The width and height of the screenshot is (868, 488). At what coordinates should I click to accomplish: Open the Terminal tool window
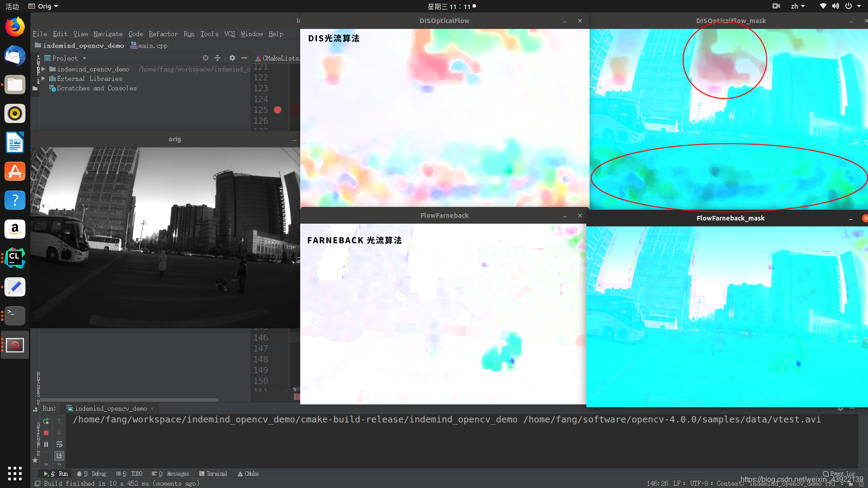(213, 474)
